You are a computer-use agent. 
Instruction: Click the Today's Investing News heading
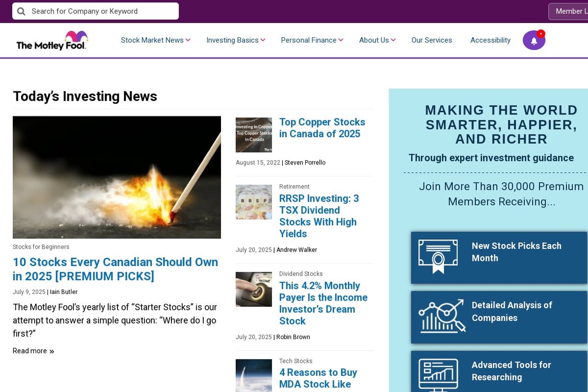(85, 96)
